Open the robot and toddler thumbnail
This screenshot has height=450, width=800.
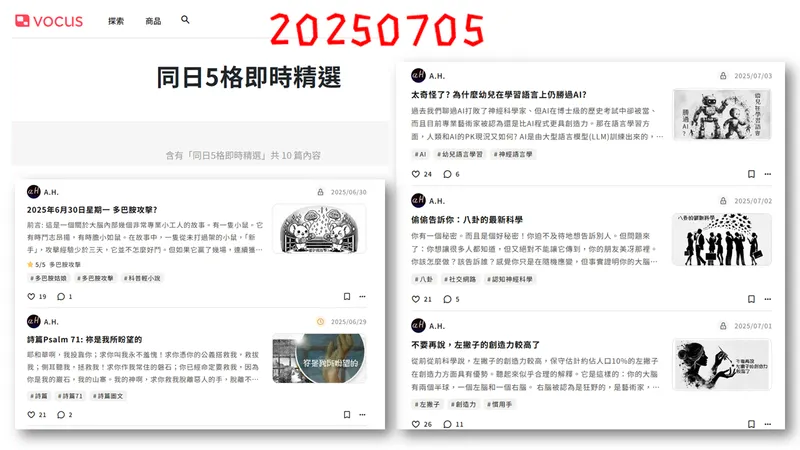(721, 114)
